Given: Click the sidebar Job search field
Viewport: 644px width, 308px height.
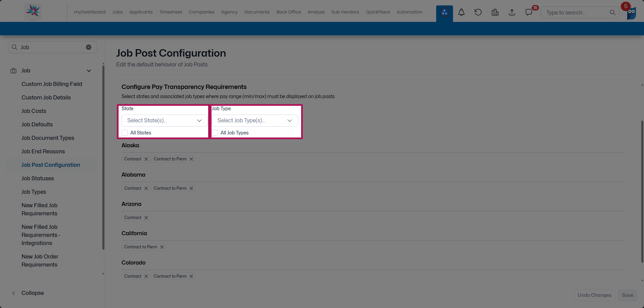Looking at the screenshot, I should (53, 47).
